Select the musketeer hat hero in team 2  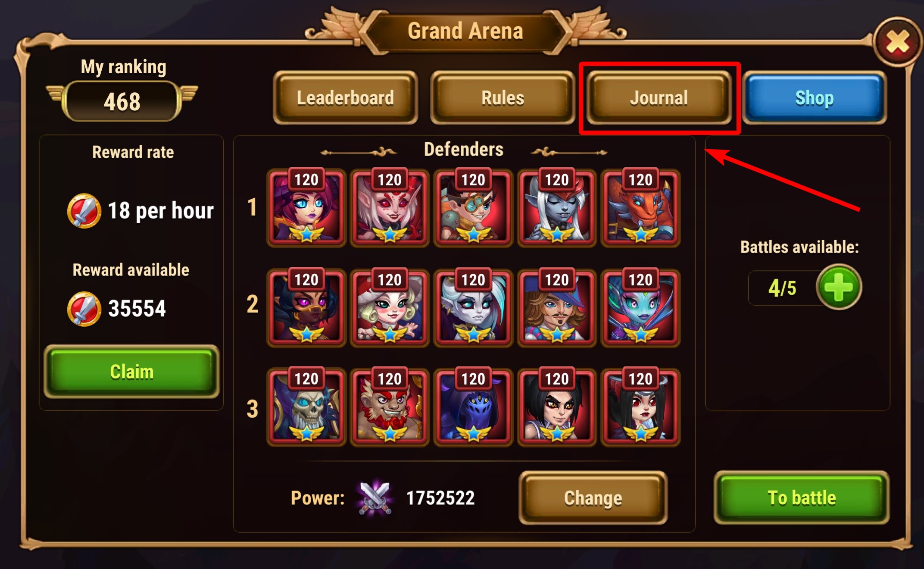click(557, 308)
